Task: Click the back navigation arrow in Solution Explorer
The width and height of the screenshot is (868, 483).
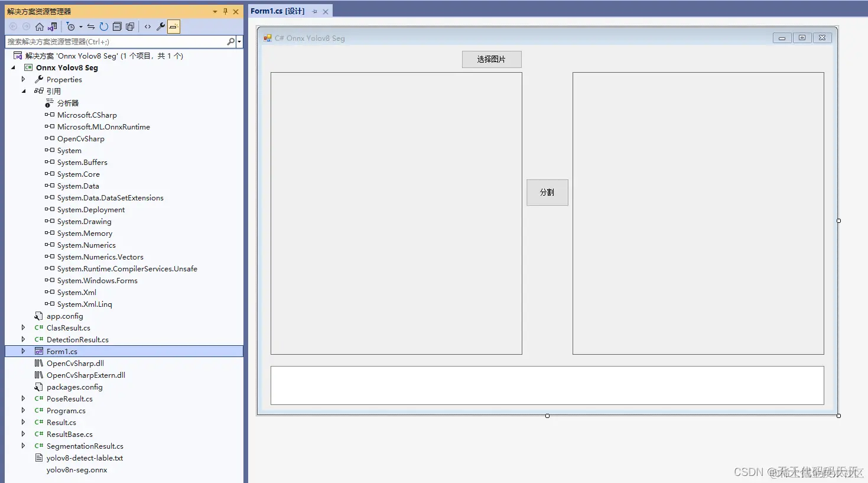Action: tap(13, 27)
